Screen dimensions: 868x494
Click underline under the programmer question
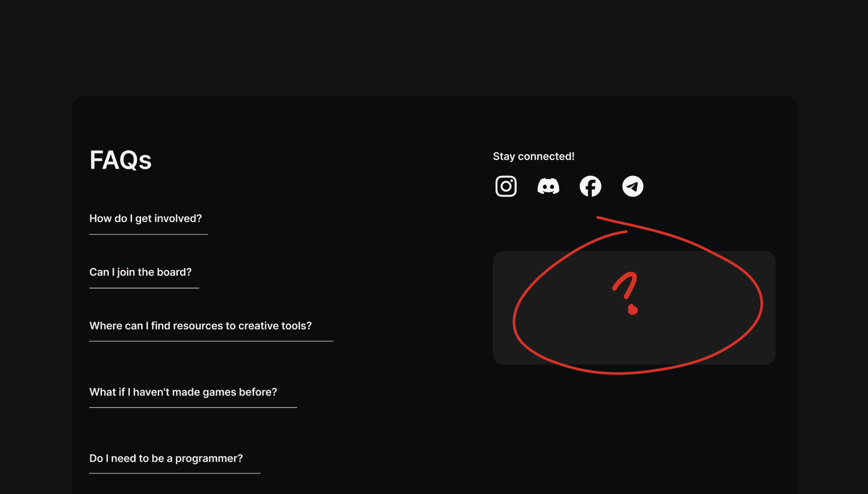click(175, 473)
